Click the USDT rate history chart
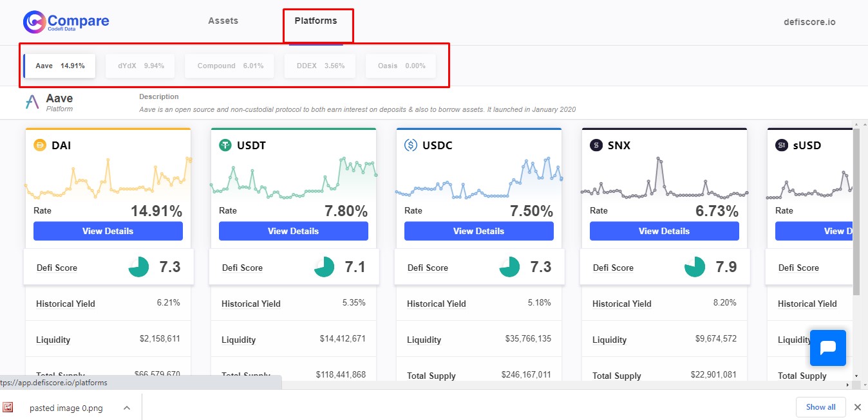Viewport: 868px width, 420px height. (x=294, y=178)
